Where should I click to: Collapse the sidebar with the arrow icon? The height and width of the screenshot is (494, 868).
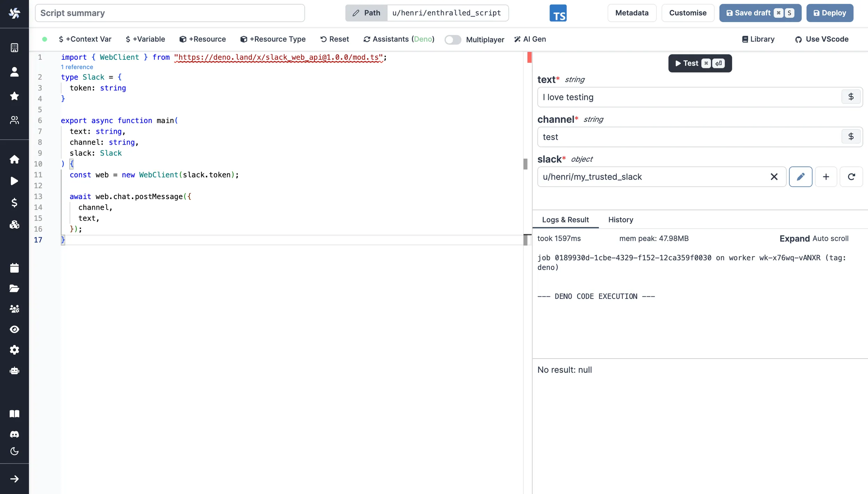pyautogui.click(x=14, y=478)
